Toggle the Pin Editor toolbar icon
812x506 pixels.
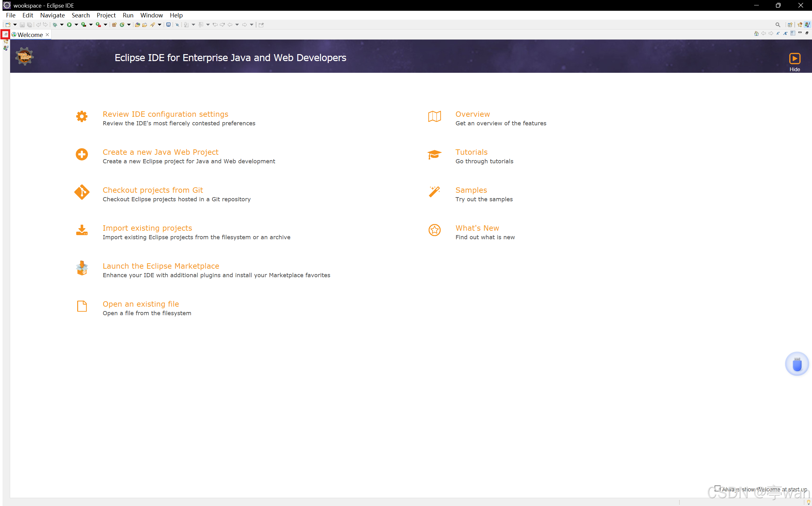click(261, 25)
